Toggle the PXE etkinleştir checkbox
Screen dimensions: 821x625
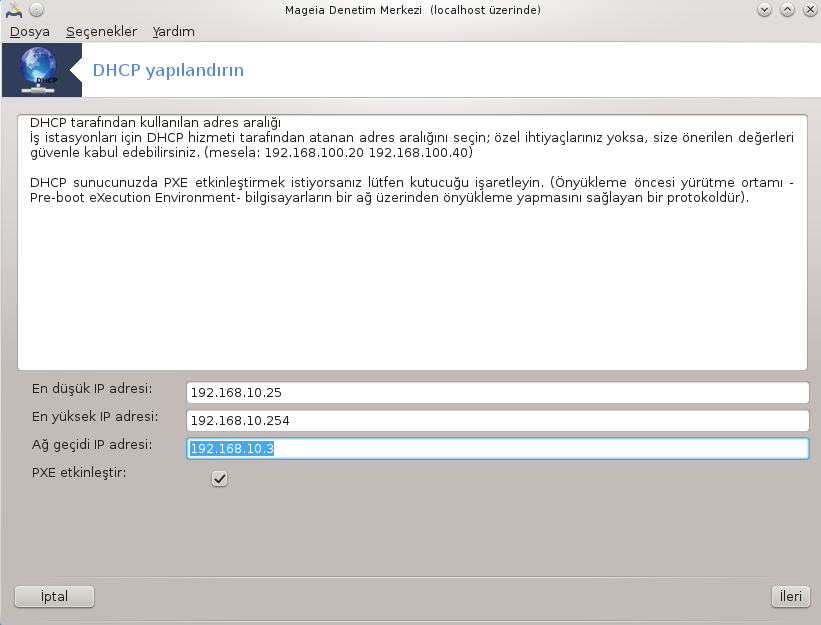pyautogui.click(x=219, y=478)
